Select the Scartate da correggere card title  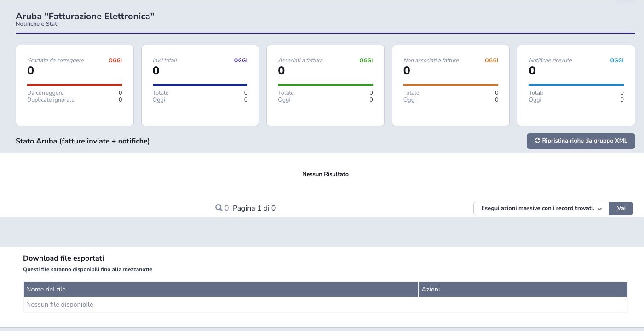[56, 60]
